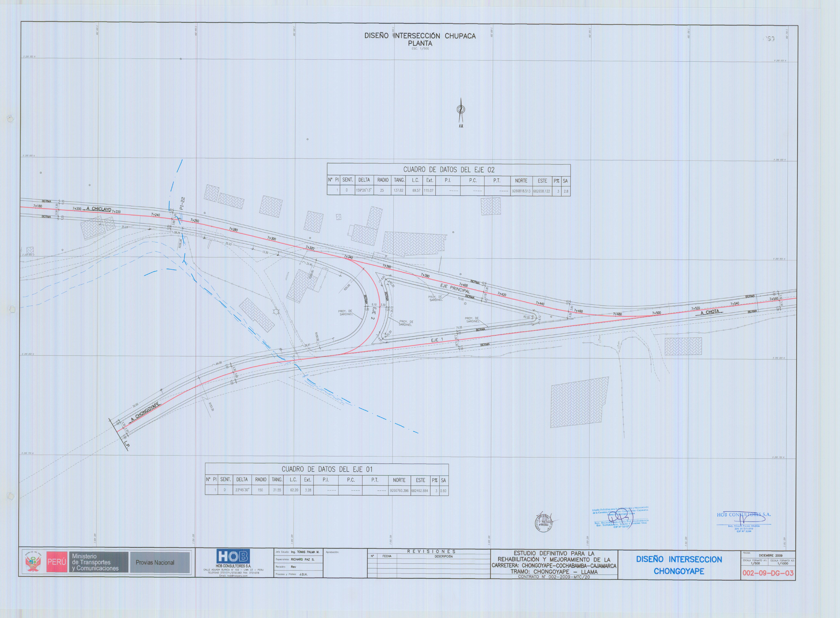Select the 'PLANTA' subtitle
The image size is (840, 618).
(420, 43)
